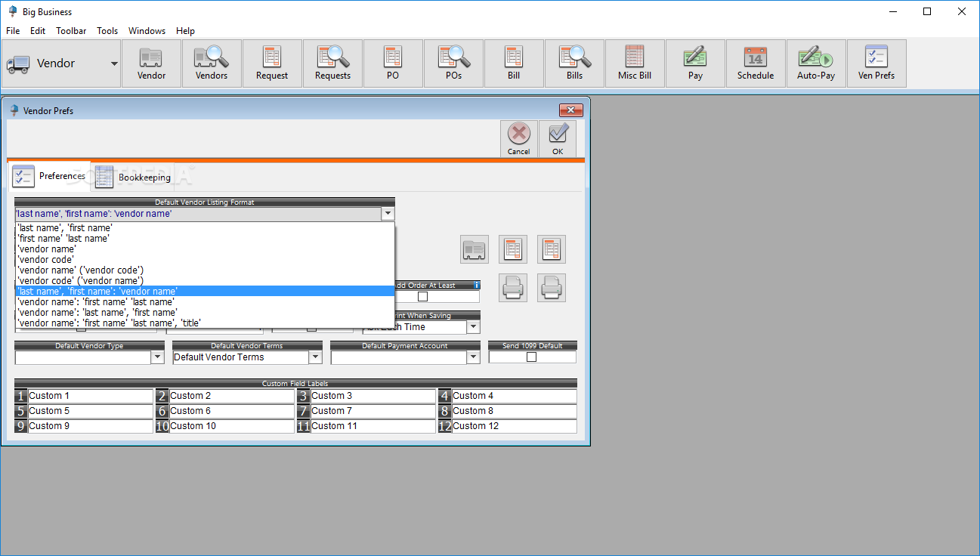The height and width of the screenshot is (556, 980).
Task: Select highlighted 'last name', 'first name': 'vendor name' option
Action: (205, 291)
